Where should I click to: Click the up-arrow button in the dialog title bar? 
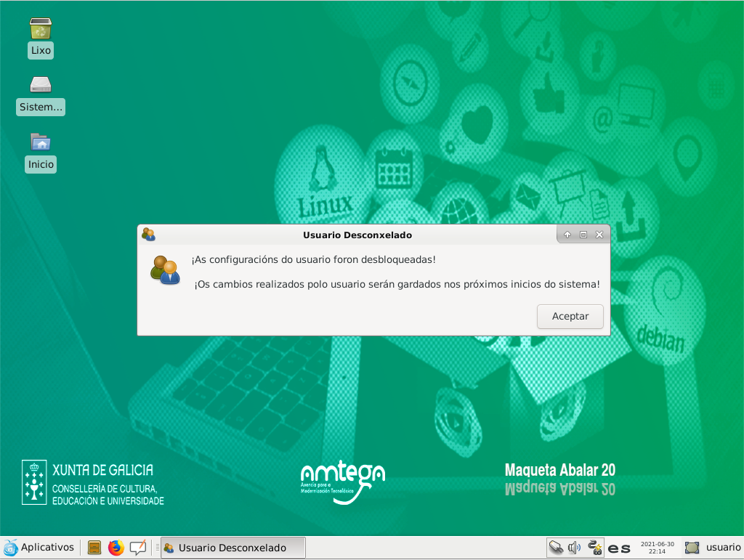pyautogui.click(x=567, y=235)
